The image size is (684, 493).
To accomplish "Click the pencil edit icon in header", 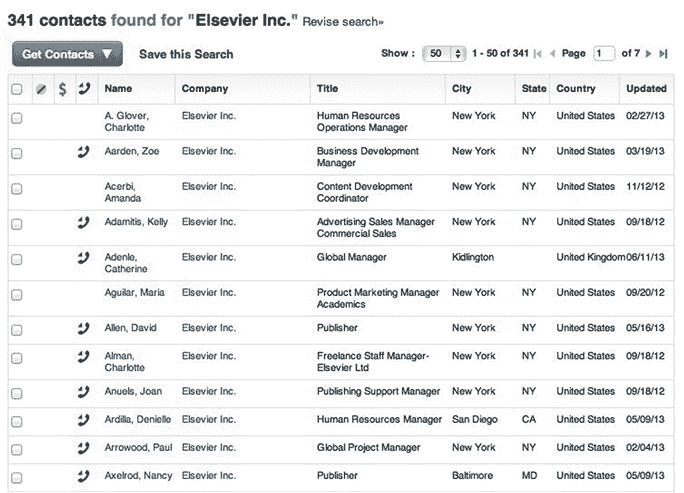I will click(41, 89).
